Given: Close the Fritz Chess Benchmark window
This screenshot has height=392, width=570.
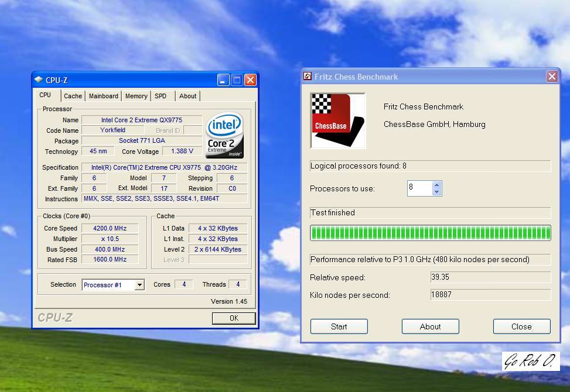Looking at the screenshot, I should point(552,76).
